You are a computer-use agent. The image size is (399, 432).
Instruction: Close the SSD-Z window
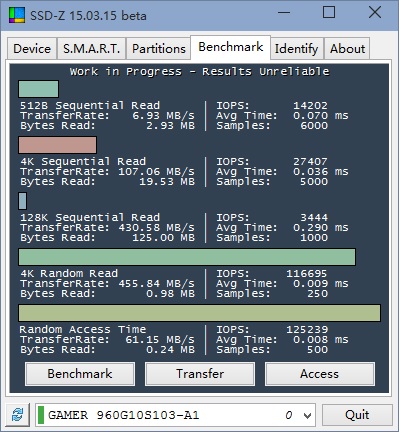tap(375, 13)
